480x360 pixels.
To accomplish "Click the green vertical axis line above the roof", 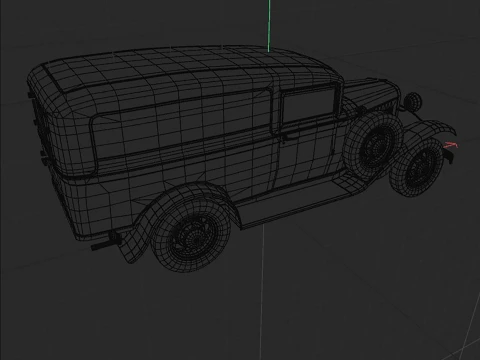I will click(269, 26).
